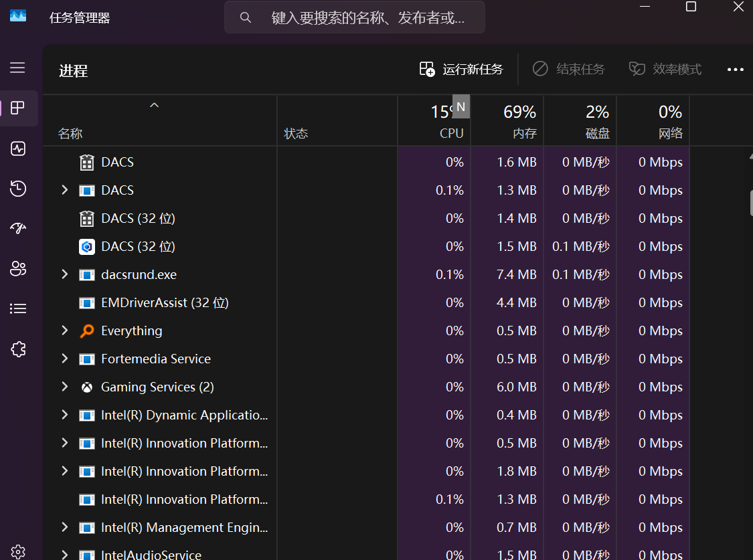This screenshot has height=560, width=753.
Task: Expand the Fortemedia Service group
Action: click(x=64, y=359)
